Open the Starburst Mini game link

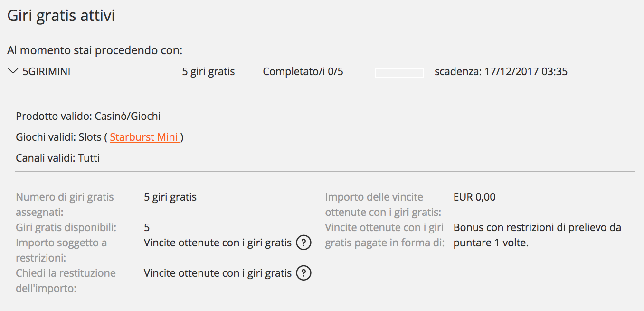(144, 137)
